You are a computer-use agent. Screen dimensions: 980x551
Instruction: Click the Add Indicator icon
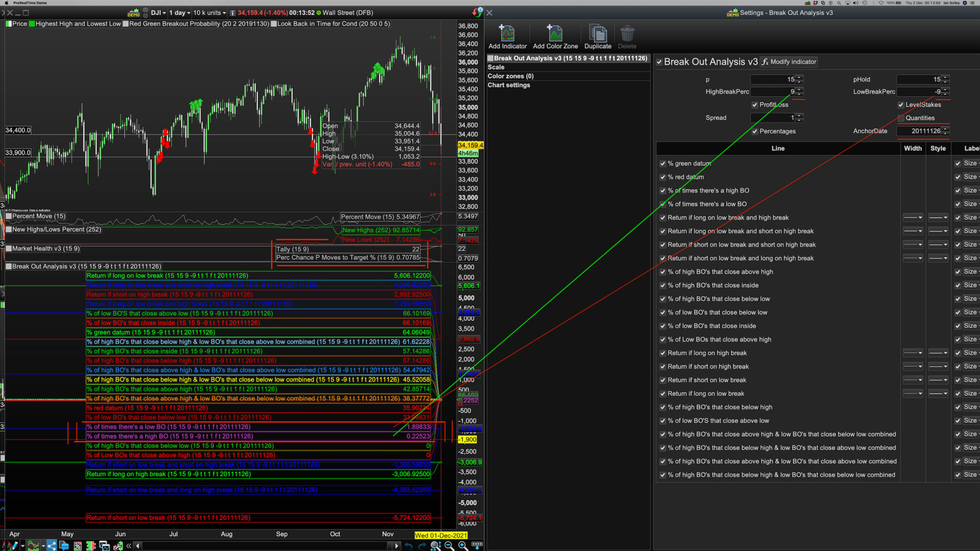click(x=507, y=34)
